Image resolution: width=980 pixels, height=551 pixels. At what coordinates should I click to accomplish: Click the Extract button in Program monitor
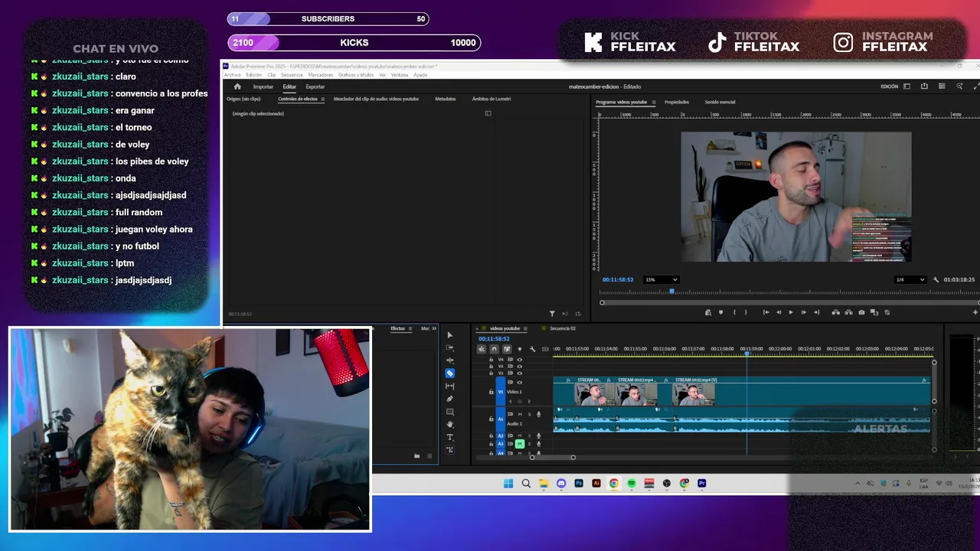pyautogui.click(x=848, y=312)
